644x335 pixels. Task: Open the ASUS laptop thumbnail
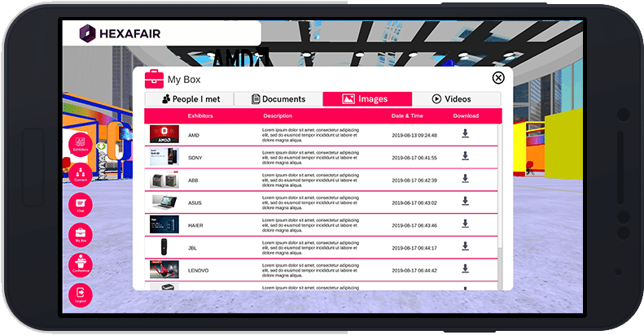164,202
